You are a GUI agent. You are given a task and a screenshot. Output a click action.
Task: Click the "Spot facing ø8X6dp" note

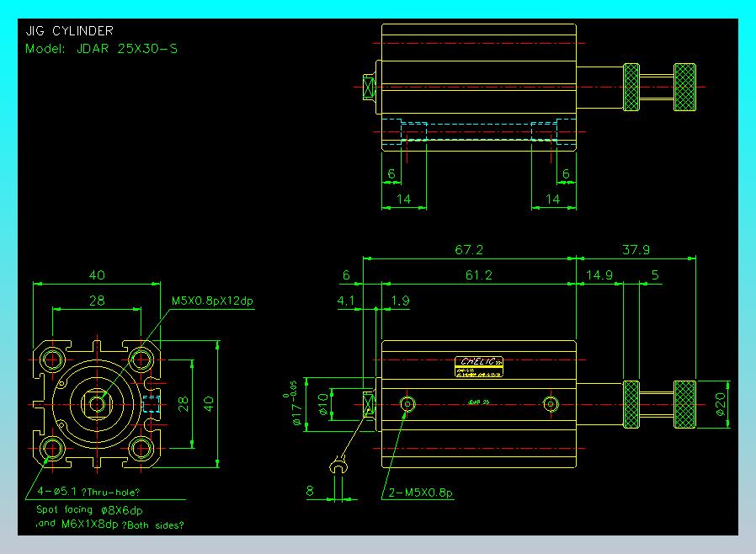coord(89,510)
